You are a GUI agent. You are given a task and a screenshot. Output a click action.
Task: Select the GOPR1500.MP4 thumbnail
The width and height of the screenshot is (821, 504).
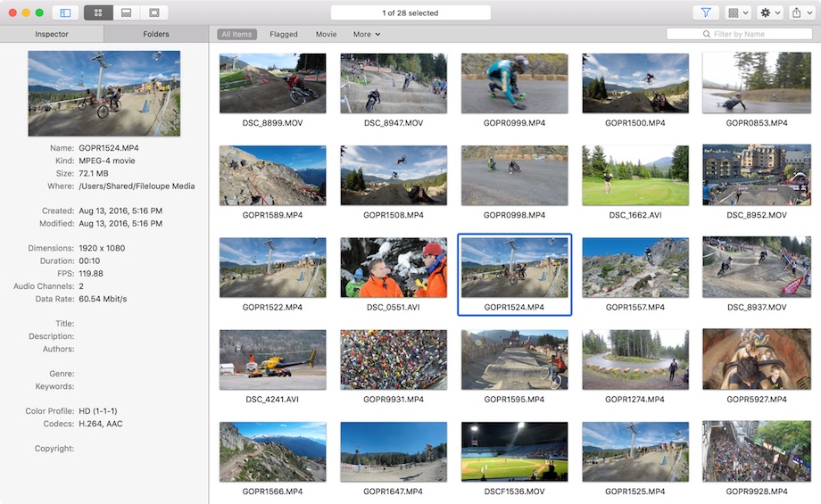point(635,83)
